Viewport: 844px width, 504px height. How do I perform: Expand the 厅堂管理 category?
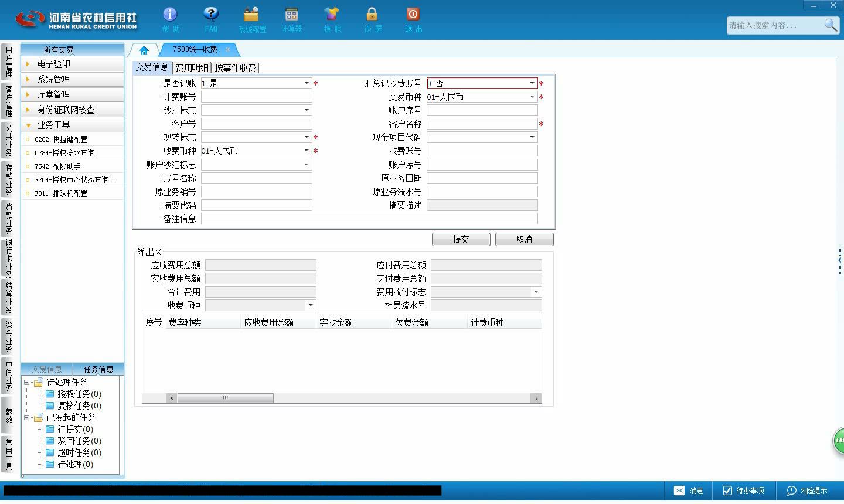pyautogui.click(x=72, y=94)
